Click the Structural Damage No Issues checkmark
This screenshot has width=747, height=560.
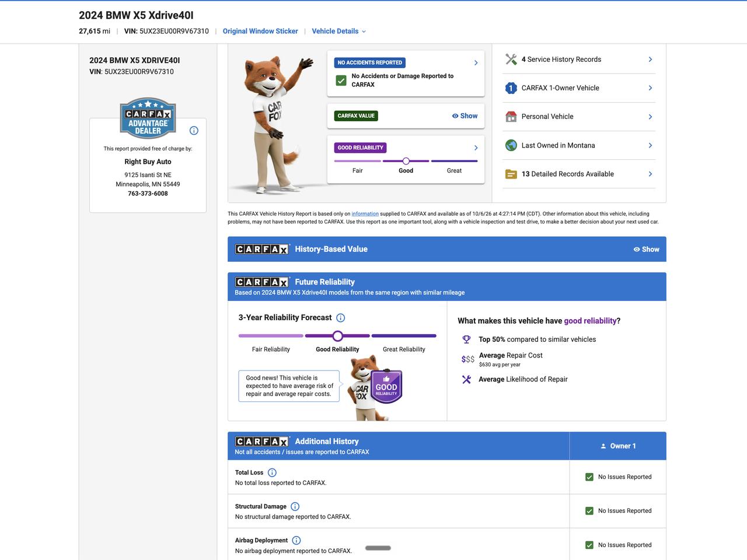[589, 511]
